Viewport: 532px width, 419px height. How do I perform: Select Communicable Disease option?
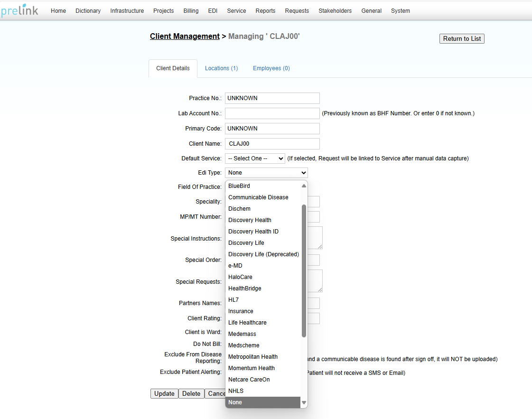(263, 197)
